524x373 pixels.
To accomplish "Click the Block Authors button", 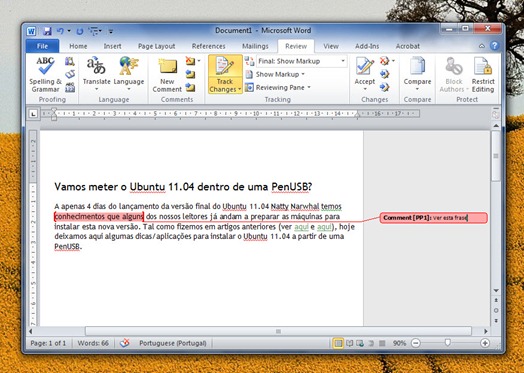I will tap(454, 74).
